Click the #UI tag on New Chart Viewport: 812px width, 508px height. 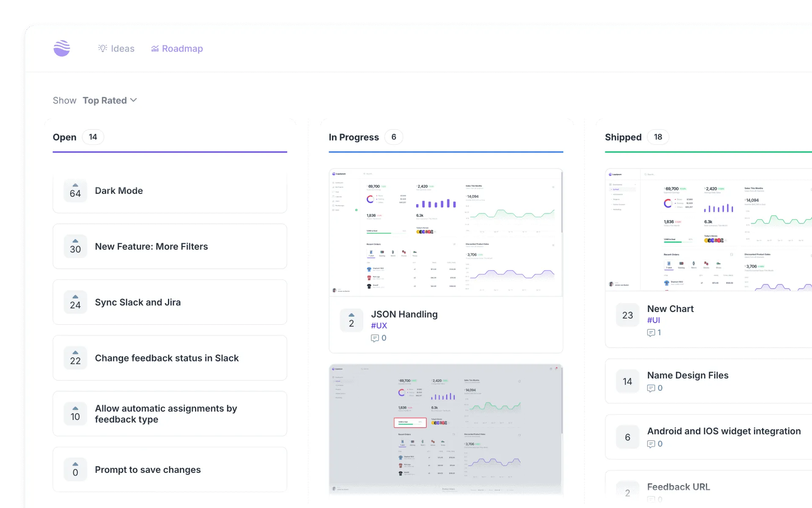[653, 320]
